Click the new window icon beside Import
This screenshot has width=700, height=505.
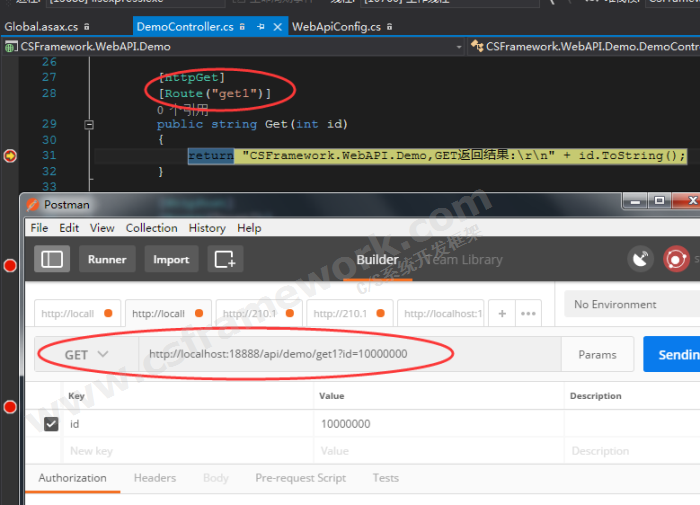pos(225,259)
